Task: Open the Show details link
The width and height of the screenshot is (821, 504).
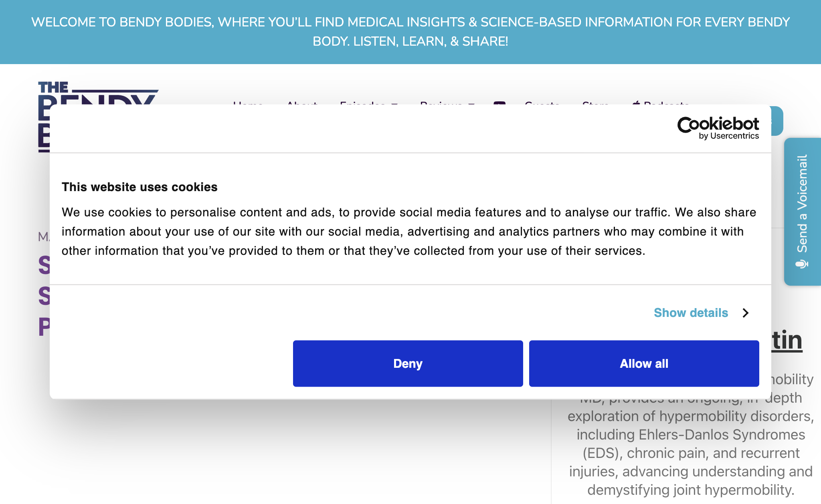Action: (691, 312)
